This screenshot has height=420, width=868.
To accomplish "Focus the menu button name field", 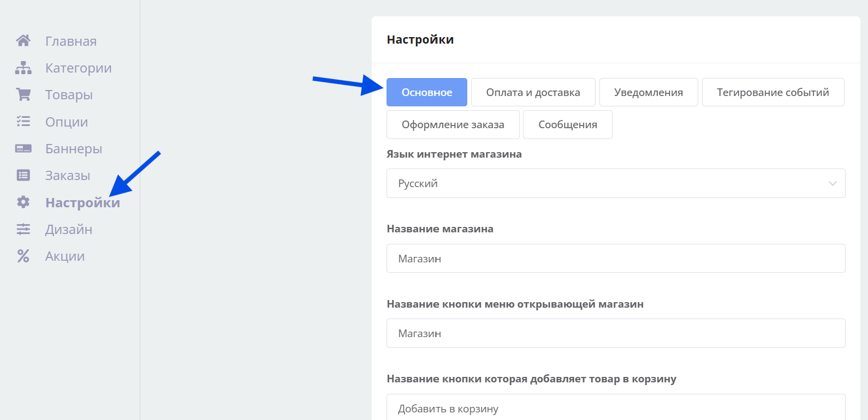I will click(x=615, y=333).
